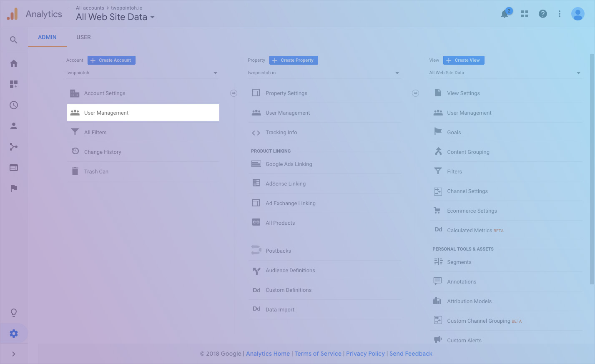595x364 pixels.
Task: Open the Send Feedback footer link
Action: pyautogui.click(x=411, y=354)
